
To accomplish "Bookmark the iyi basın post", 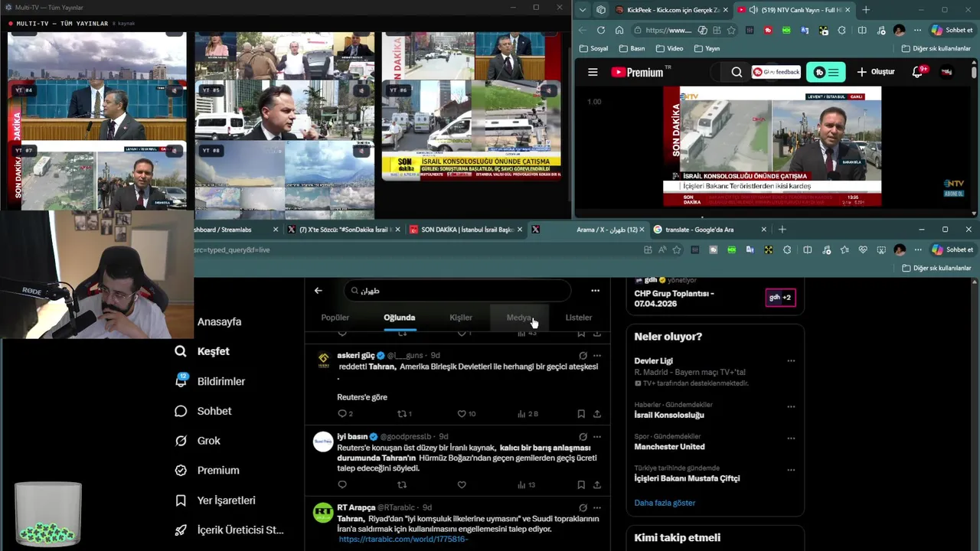I will coord(581,485).
